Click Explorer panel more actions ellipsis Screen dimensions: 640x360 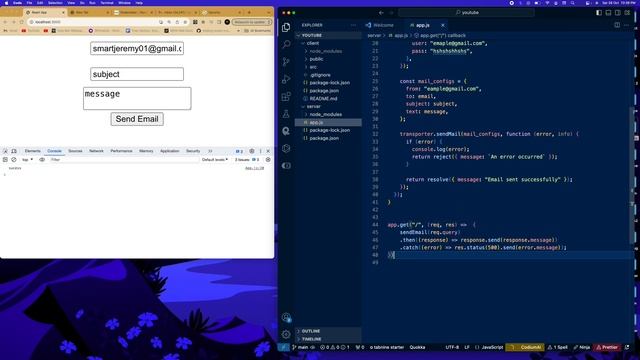pyautogui.click(x=353, y=25)
